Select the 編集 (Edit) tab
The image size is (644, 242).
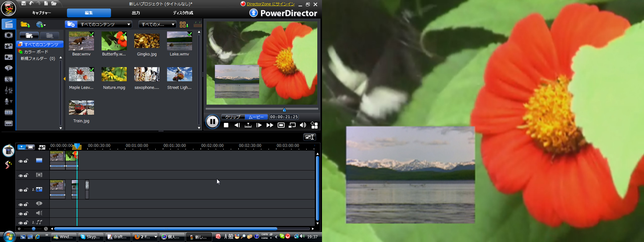tap(89, 13)
